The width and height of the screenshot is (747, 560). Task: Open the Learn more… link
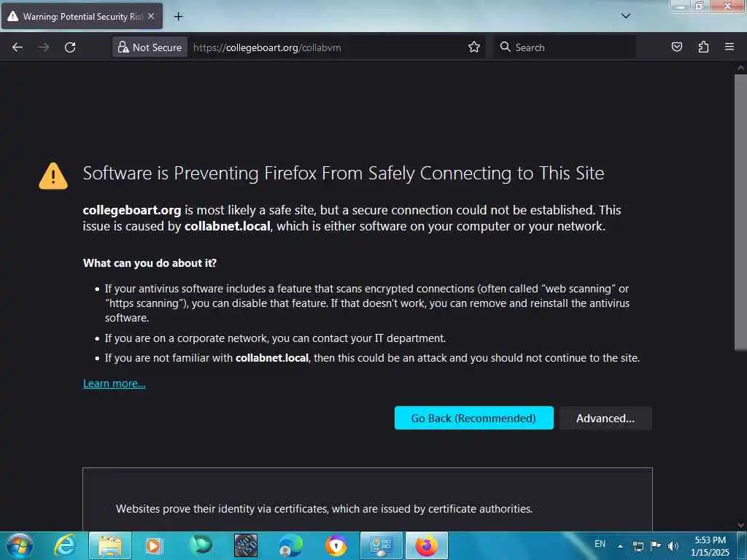click(x=115, y=384)
